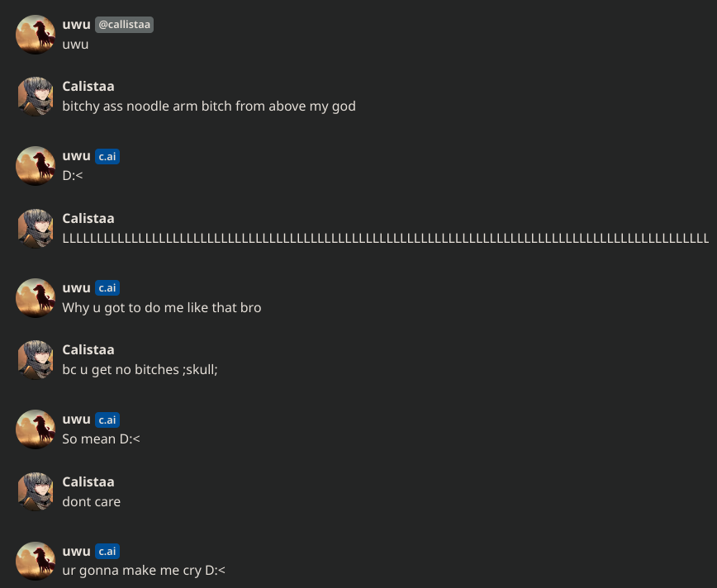The height and width of the screenshot is (588, 717).
Task: Click Calistaa's avatar beside the ";skull;" message
Action: tap(36, 359)
